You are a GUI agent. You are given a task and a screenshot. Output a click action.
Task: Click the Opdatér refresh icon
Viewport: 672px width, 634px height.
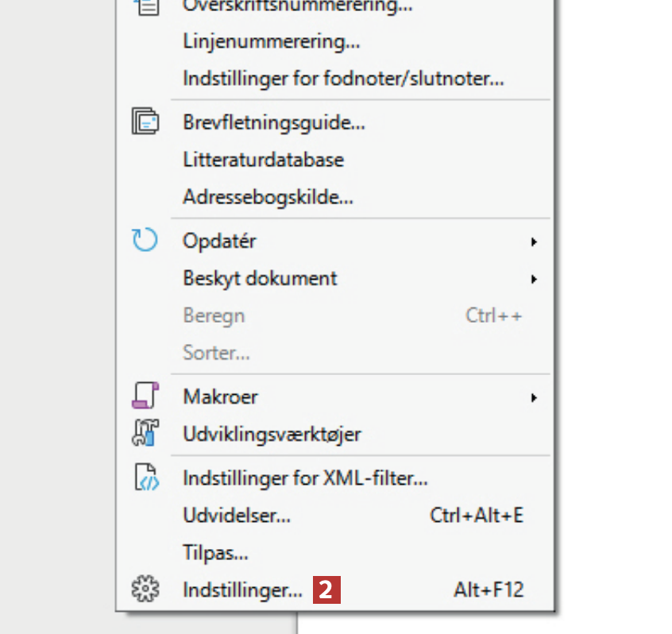(145, 240)
